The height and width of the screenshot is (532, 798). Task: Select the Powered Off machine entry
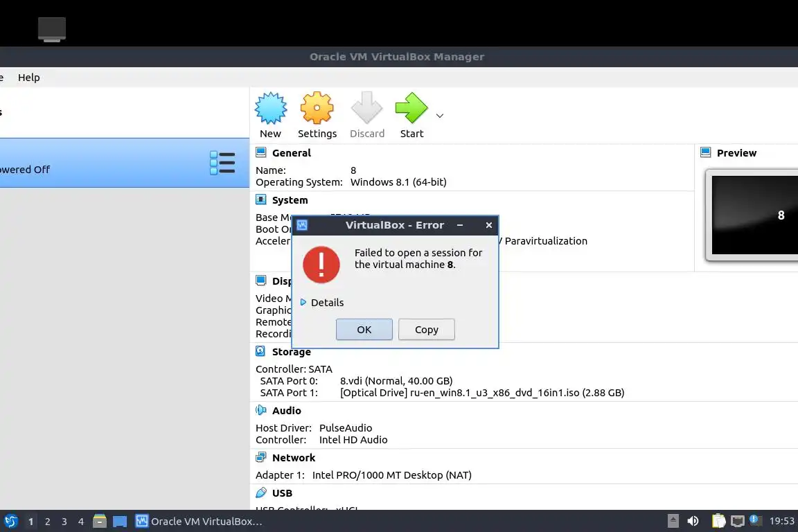click(x=125, y=163)
